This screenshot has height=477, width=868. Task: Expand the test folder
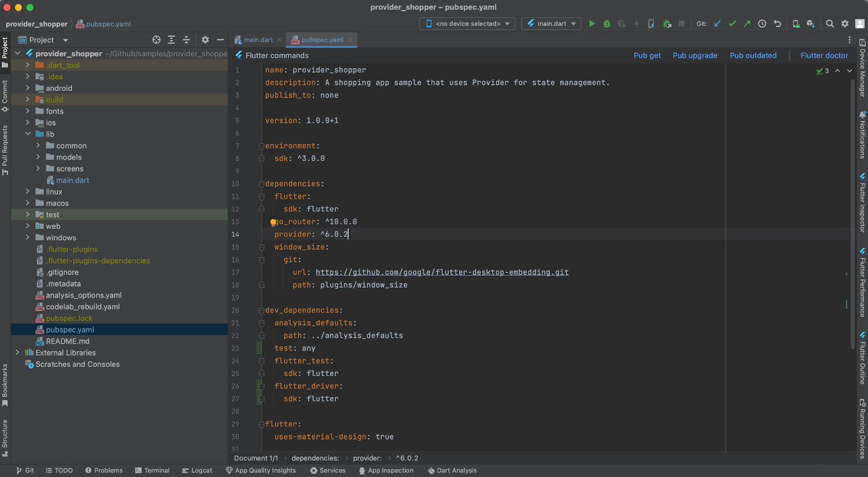(x=28, y=215)
